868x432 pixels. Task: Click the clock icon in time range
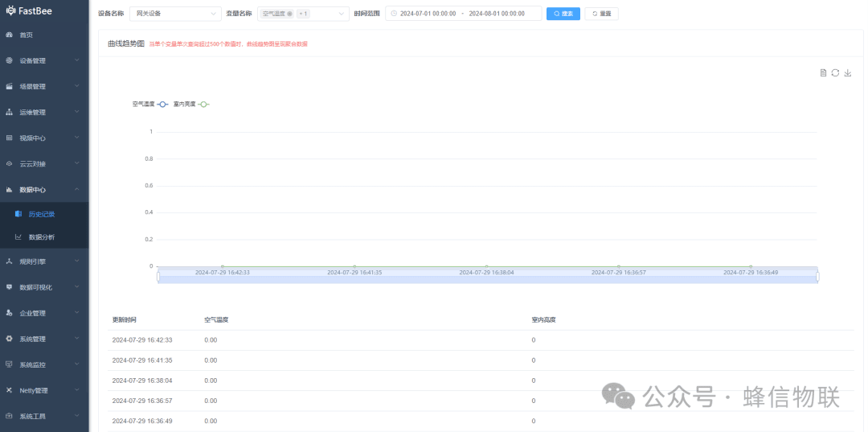click(x=394, y=14)
